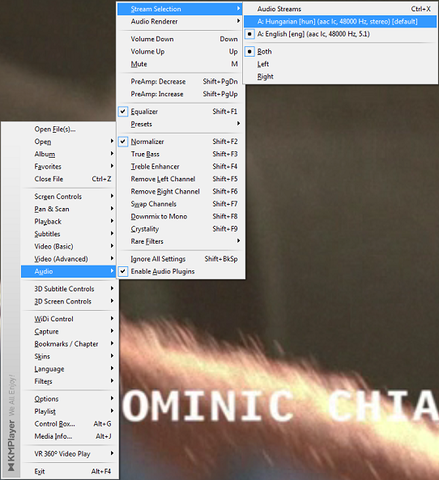439x480 pixels.
Task: Open the Filters submenu
Action: tap(68, 381)
